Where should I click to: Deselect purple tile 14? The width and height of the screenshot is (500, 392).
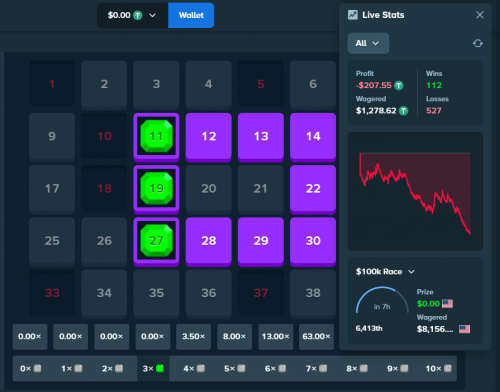[x=313, y=137]
